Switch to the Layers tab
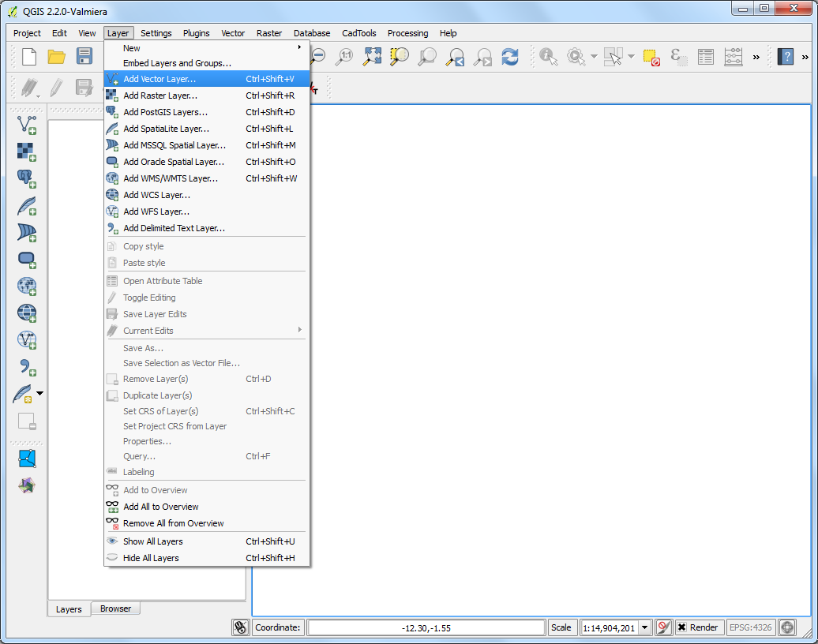The image size is (818, 644). pyautogui.click(x=69, y=609)
